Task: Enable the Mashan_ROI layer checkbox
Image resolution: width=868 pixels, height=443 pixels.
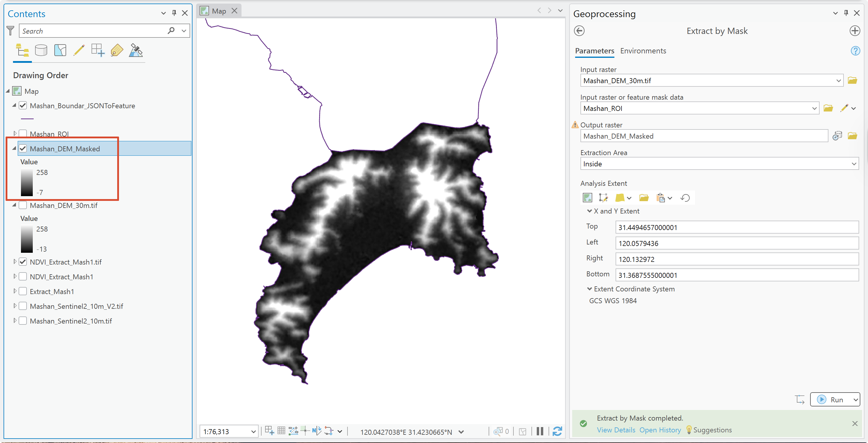Action: click(23, 134)
